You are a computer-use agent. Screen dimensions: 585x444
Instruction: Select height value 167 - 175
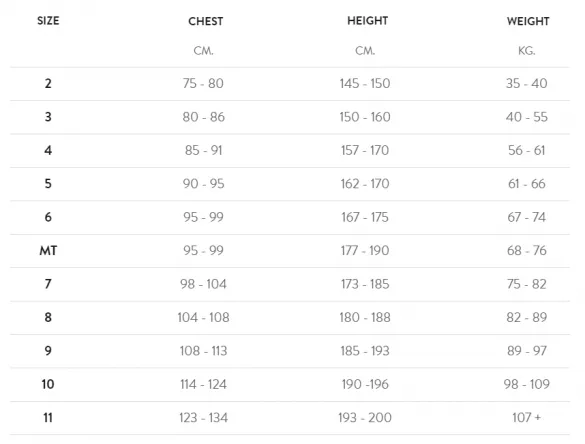[x=365, y=217]
